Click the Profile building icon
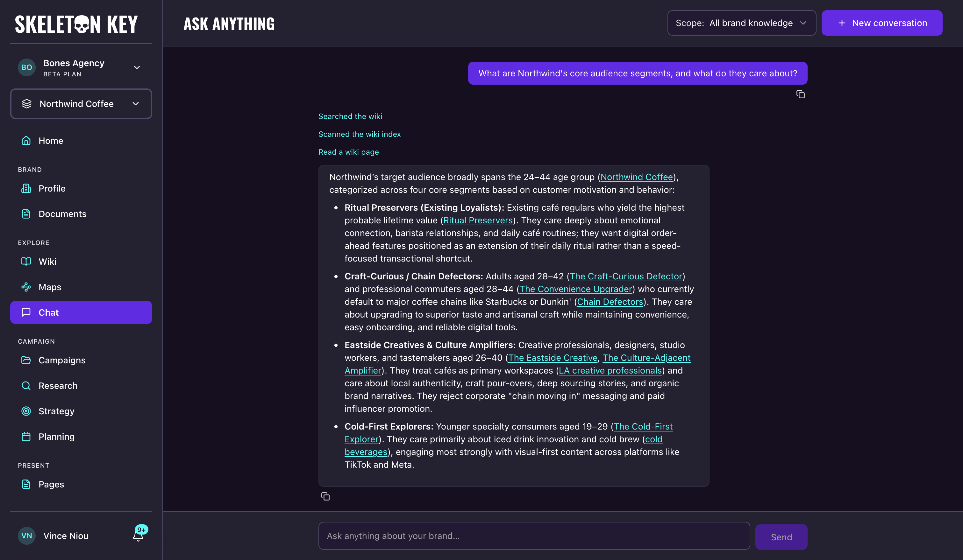Image resolution: width=963 pixels, height=560 pixels. pyautogui.click(x=26, y=188)
